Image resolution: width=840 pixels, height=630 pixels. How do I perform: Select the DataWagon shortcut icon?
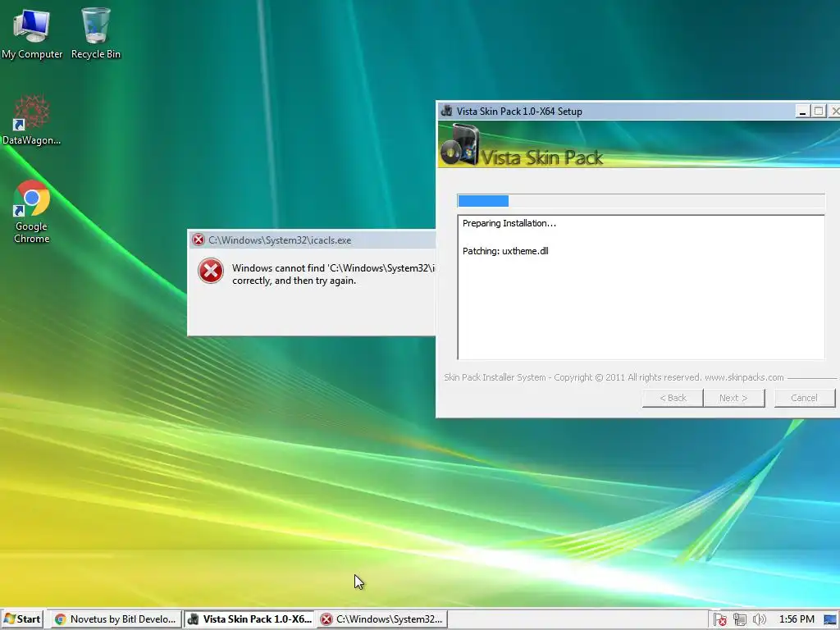32,120
